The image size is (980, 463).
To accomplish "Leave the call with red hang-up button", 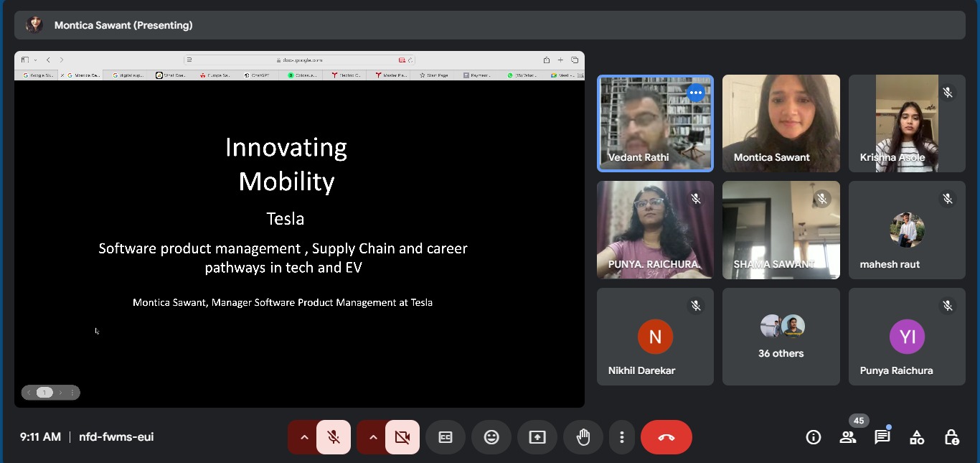I will tap(666, 437).
